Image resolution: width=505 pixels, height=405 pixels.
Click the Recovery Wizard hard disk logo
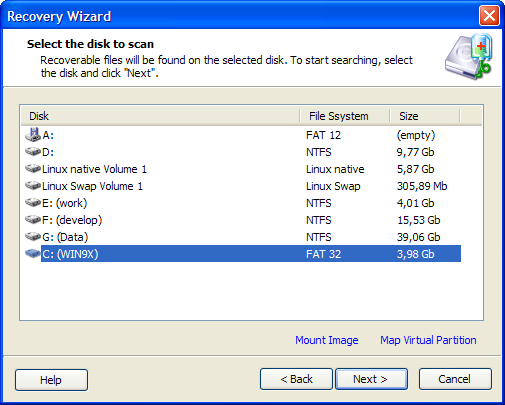pos(469,57)
